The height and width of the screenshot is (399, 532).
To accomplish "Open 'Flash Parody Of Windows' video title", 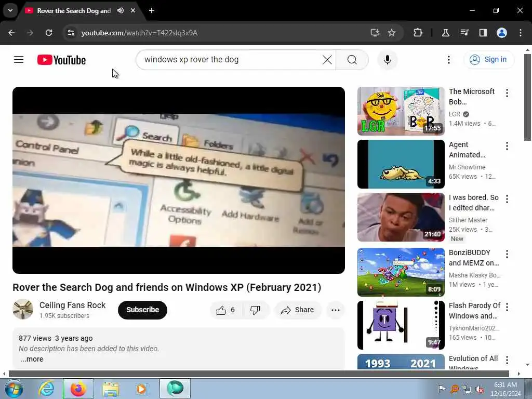I will [474, 311].
